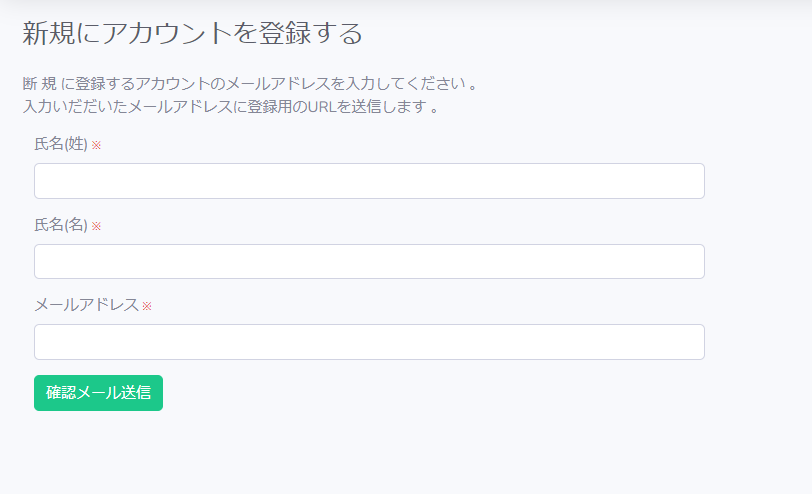Image resolution: width=812 pixels, height=494 pixels.
Task: Click the メールアドレス field label
Action: [86, 305]
